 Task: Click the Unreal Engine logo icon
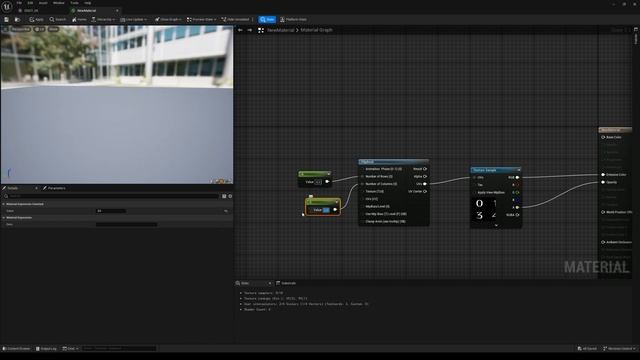point(7,7)
